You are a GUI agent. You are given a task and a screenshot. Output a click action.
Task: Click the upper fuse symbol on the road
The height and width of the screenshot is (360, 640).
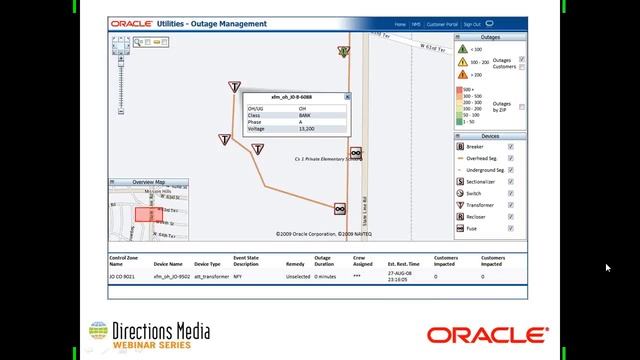[356, 153]
